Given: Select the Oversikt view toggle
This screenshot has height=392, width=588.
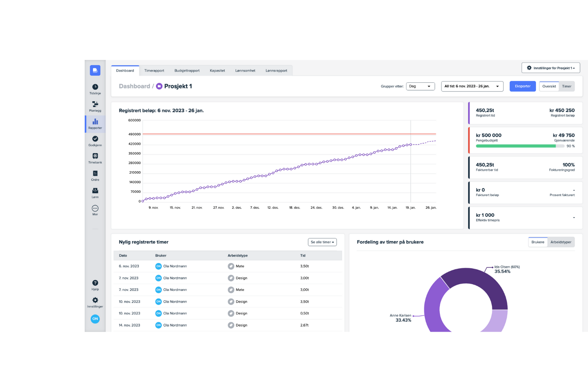Looking at the screenshot, I should [x=549, y=86].
